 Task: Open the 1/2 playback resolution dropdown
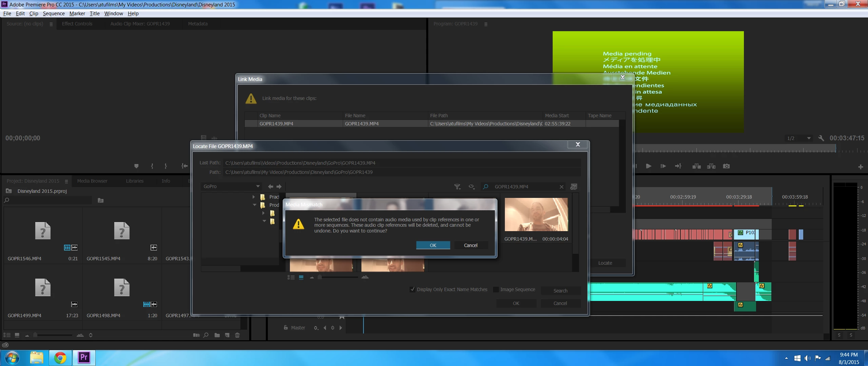click(809, 138)
